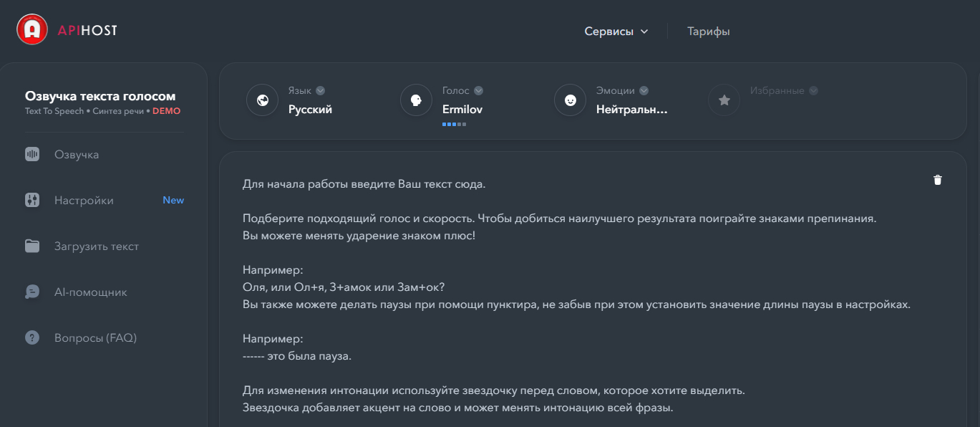This screenshot has height=427, width=980.
Task: Click the globe language icon
Action: [x=262, y=100]
